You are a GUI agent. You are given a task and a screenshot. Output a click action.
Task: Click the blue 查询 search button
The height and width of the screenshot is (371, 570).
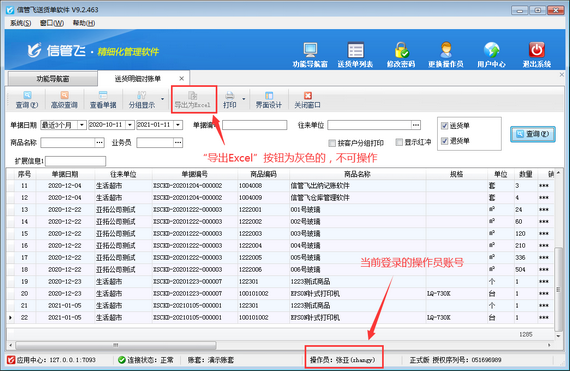pos(533,134)
